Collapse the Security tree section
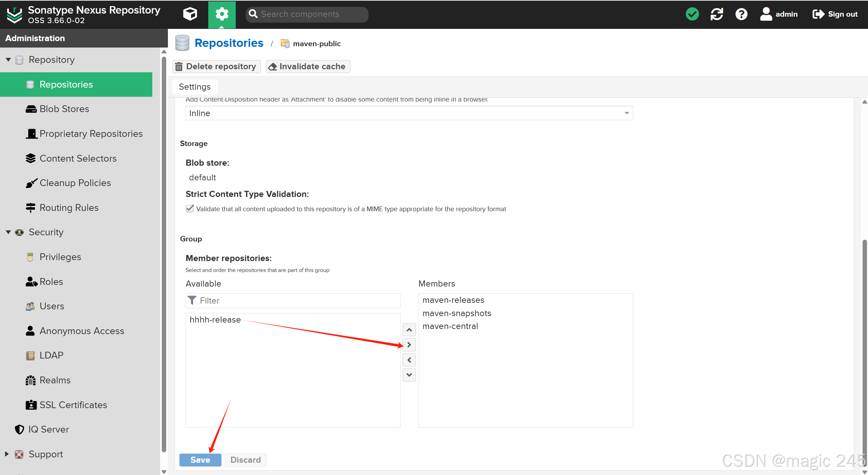The width and height of the screenshot is (868, 475). 8,232
